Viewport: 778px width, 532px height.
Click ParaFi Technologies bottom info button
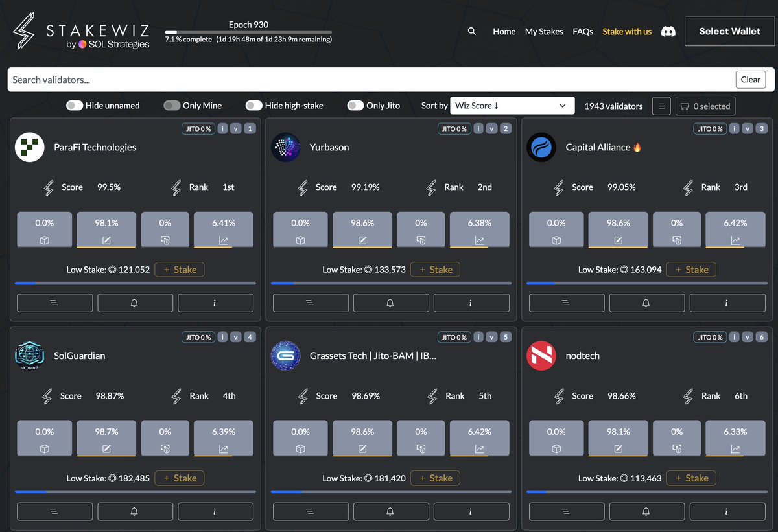pos(215,303)
